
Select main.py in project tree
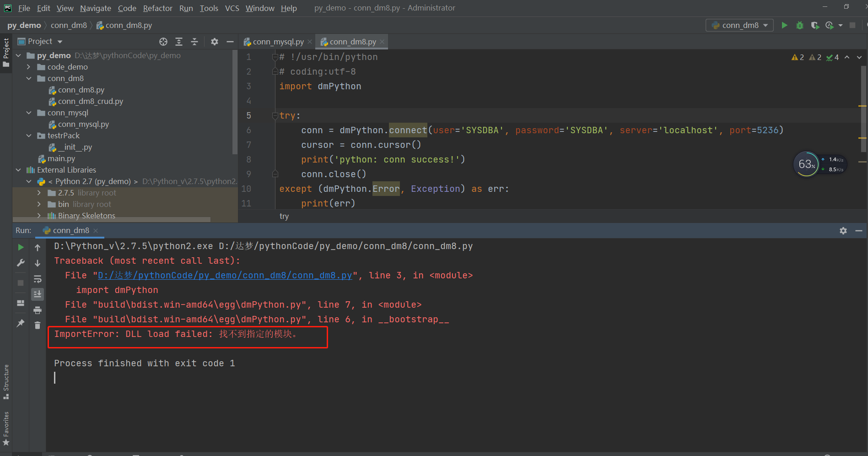pyautogui.click(x=61, y=158)
